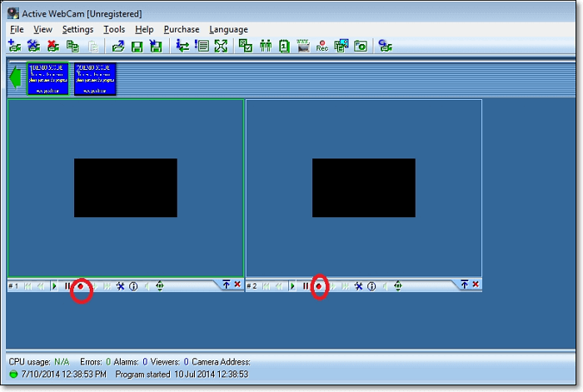Click the green floppy disk save icon
The image size is (583, 392).
pos(137,47)
